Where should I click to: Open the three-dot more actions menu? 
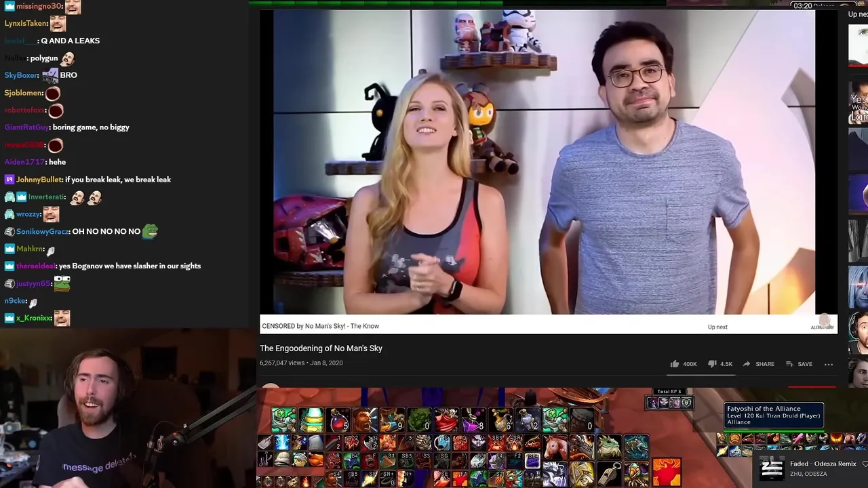pos(829,364)
